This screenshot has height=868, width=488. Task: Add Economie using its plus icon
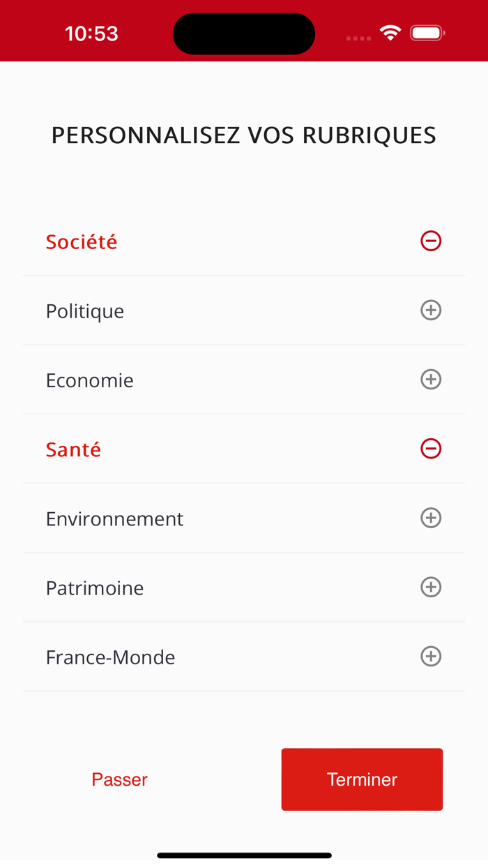(431, 380)
